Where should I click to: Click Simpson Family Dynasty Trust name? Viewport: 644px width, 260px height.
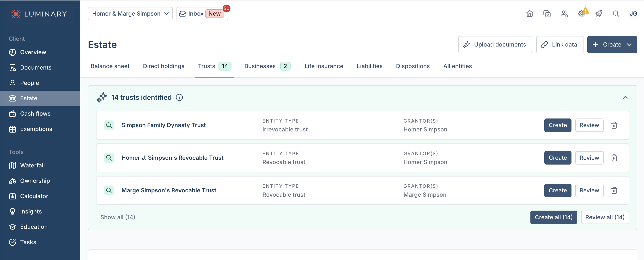164,125
